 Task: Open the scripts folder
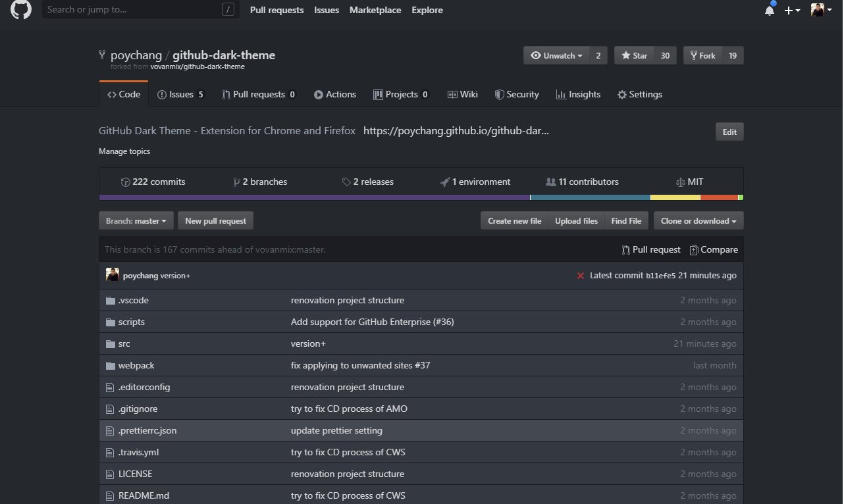(x=132, y=322)
